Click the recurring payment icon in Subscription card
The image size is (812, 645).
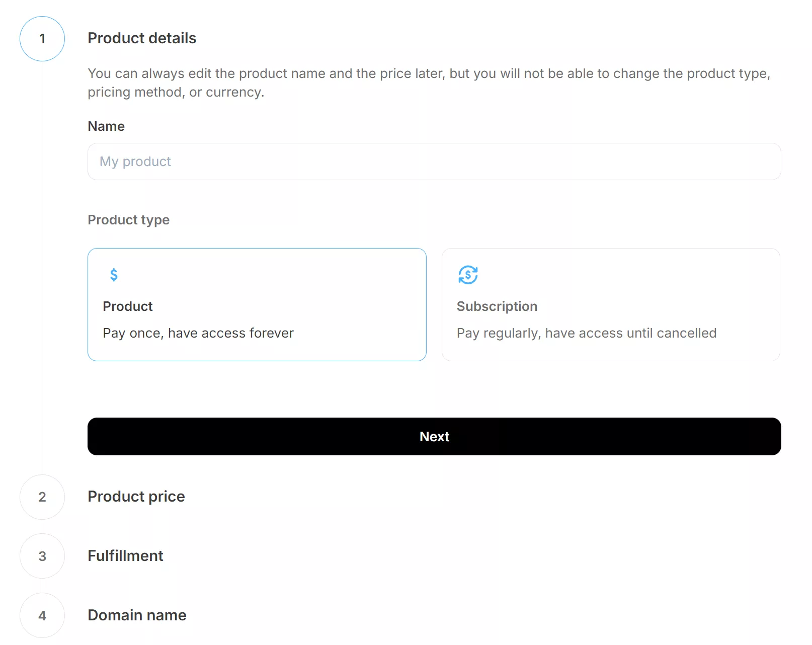click(468, 275)
